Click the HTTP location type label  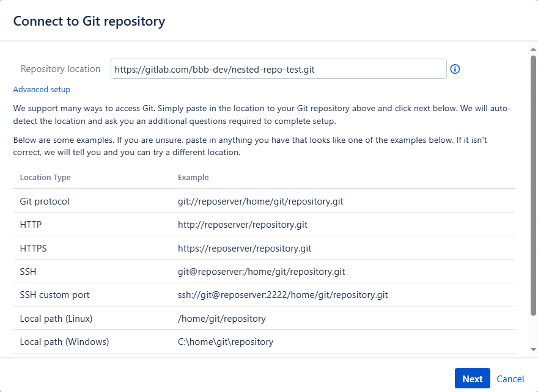(x=31, y=225)
